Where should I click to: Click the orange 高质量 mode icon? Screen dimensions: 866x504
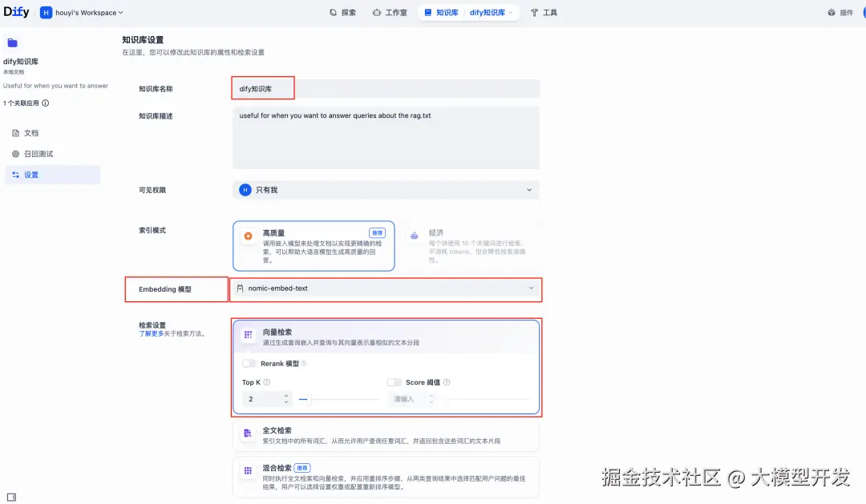pos(249,236)
